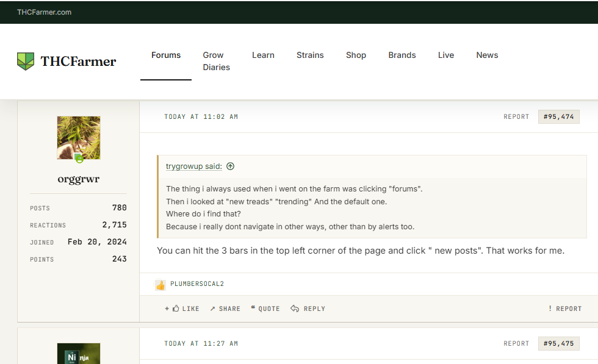Click the reply text starting 'You can hit the 3 bars'
The image size is (598, 364).
(361, 251)
